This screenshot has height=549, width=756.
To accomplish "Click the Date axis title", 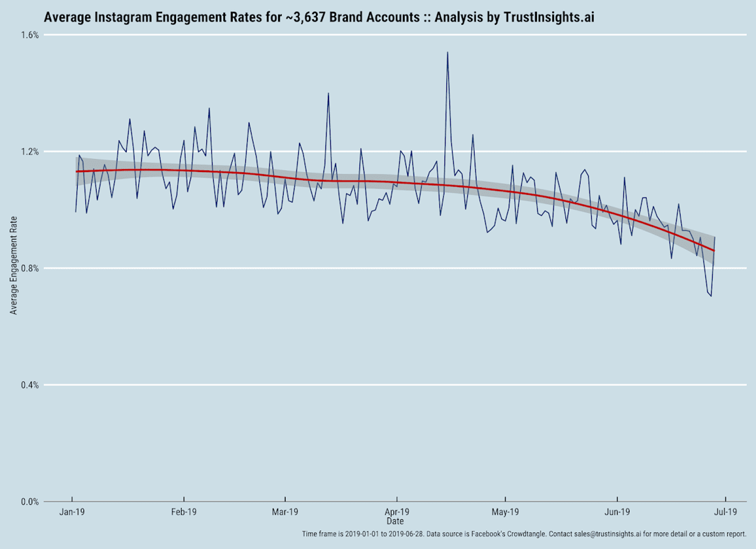I will click(396, 521).
